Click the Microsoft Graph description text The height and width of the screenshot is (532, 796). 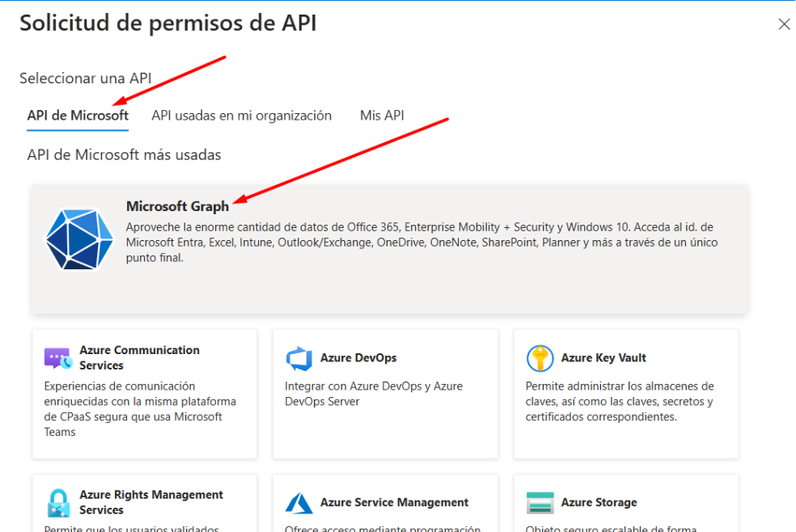point(421,243)
